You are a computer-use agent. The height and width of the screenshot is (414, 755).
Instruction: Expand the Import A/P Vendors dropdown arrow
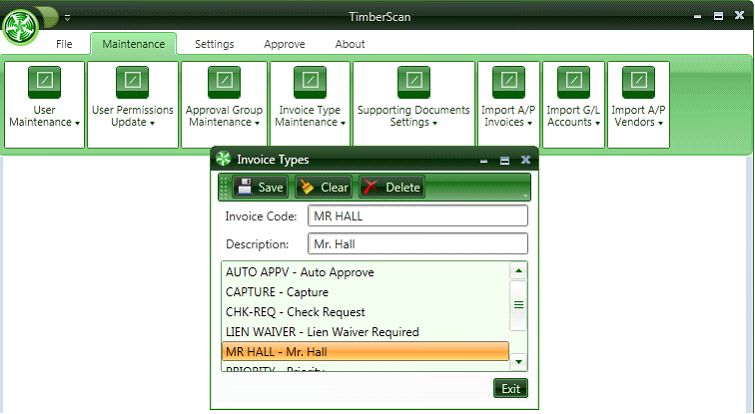tap(661, 123)
